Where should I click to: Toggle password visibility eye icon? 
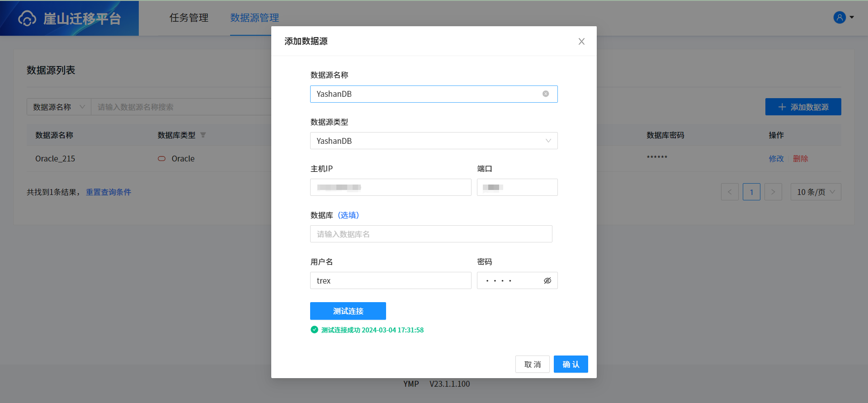(x=547, y=280)
